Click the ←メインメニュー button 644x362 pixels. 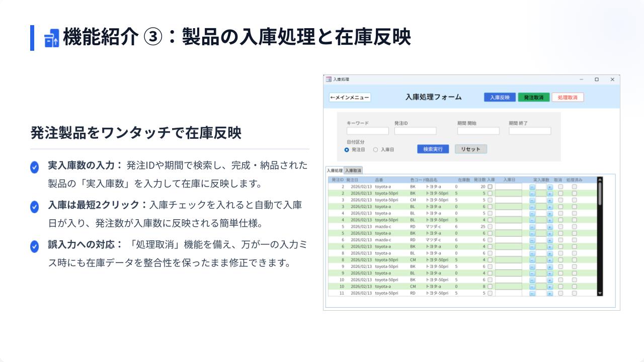click(x=350, y=98)
